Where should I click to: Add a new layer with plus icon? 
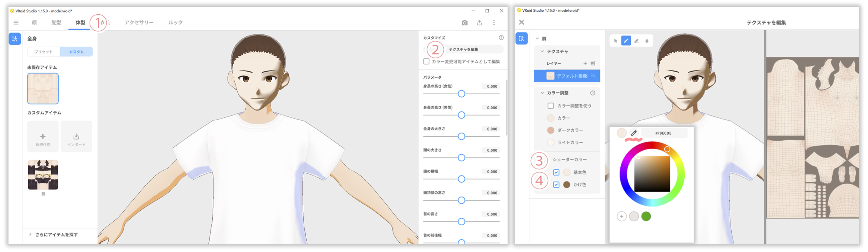coord(585,63)
